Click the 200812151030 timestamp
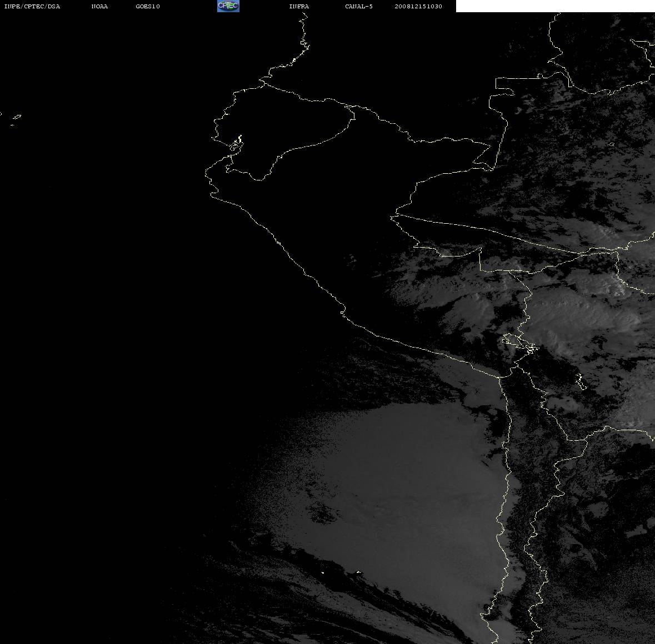The width and height of the screenshot is (655, 644). click(x=418, y=6)
